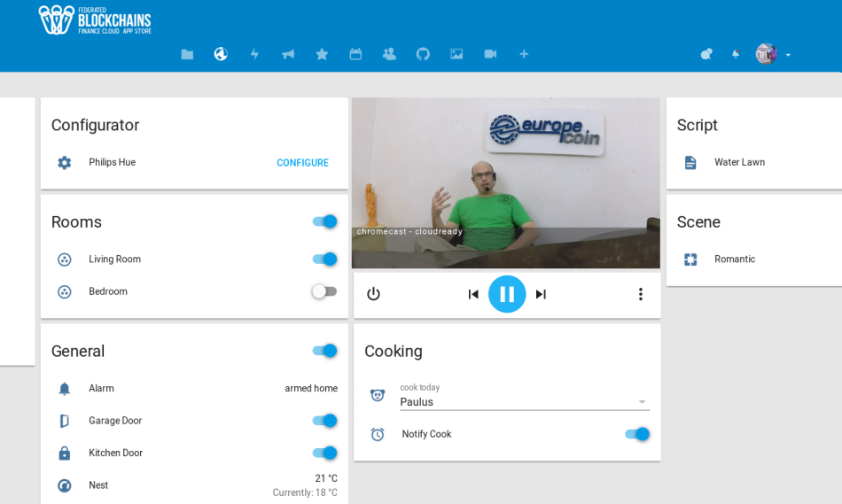Expand the user menu dropdown arrow

(788, 55)
